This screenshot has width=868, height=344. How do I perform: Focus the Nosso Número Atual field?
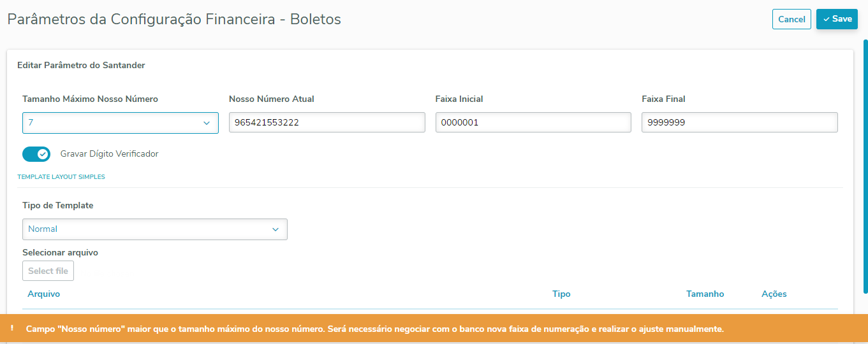[327, 122]
